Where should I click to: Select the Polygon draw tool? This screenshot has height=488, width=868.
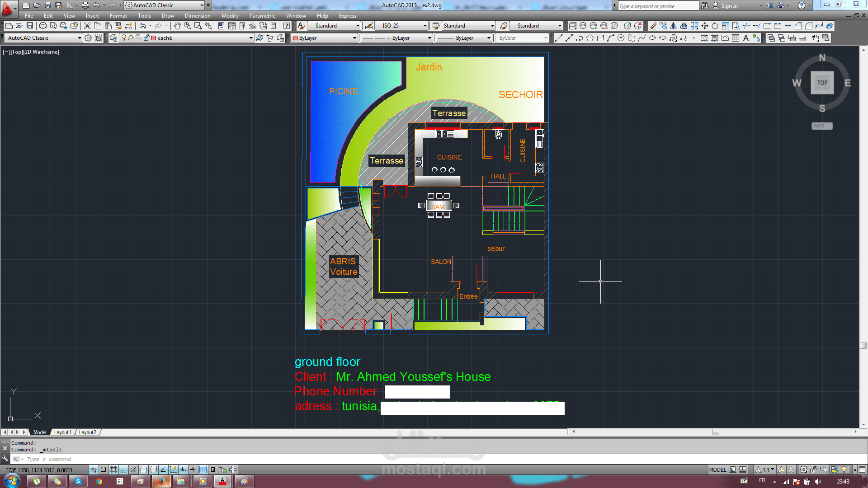click(590, 38)
